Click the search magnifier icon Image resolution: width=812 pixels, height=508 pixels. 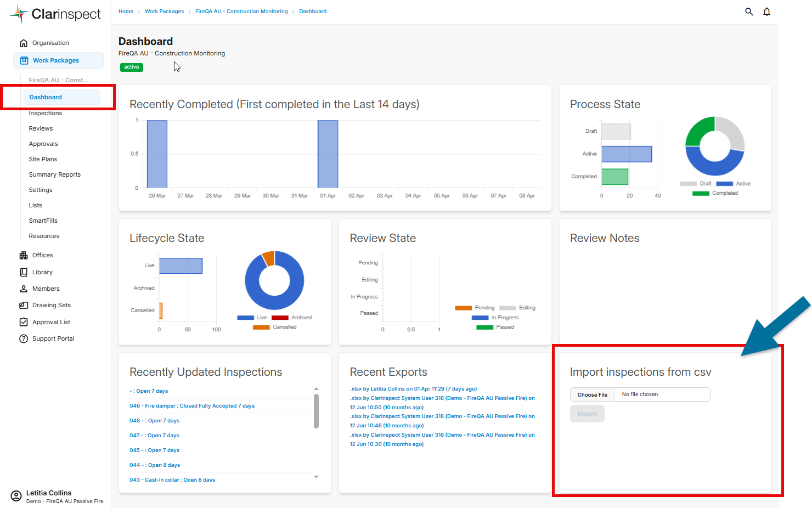(749, 12)
